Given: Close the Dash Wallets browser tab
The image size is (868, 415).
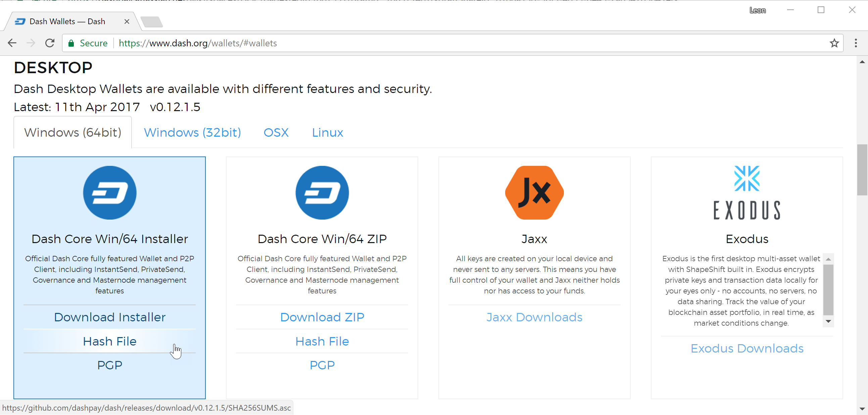Looking at the screenshot, I should click(127, 21).
